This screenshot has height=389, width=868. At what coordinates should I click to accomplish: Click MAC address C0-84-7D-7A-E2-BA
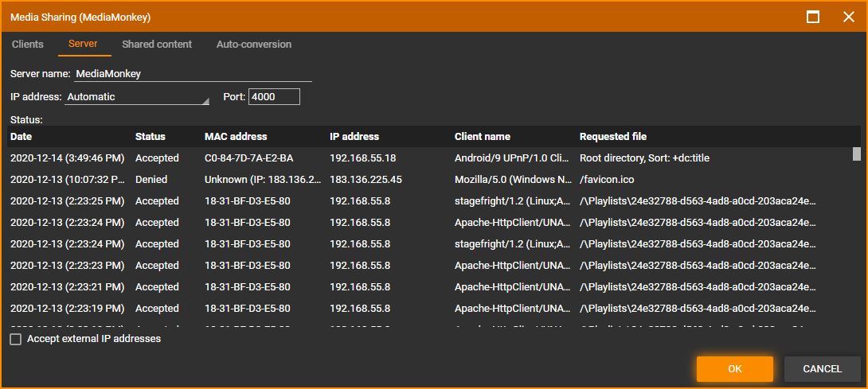pyautogui.click(x=248, y=158)
